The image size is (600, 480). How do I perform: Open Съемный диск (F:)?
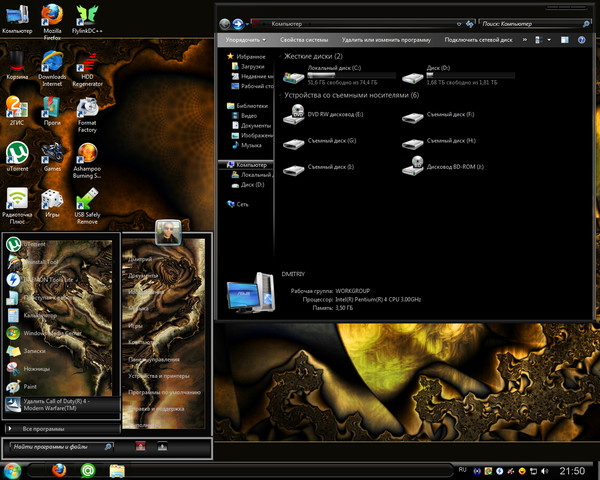click(x=438, y=116)
